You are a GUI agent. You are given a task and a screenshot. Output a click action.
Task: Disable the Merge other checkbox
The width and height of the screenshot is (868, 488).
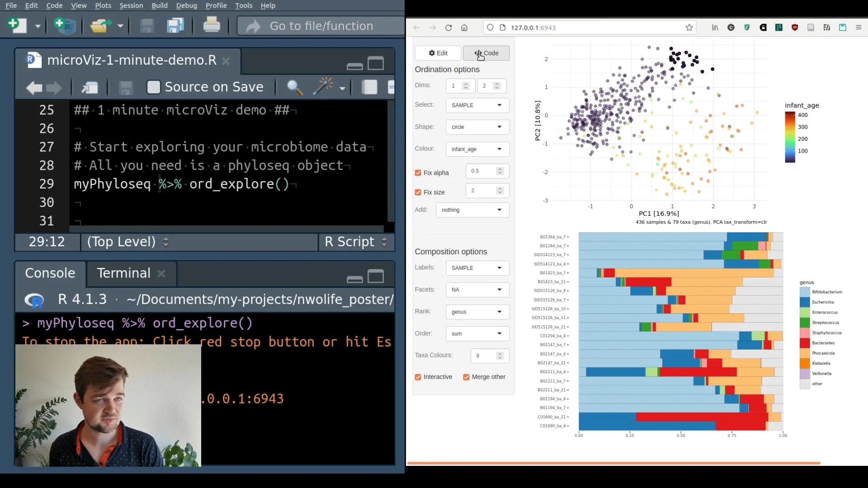(x=466, y=377)
